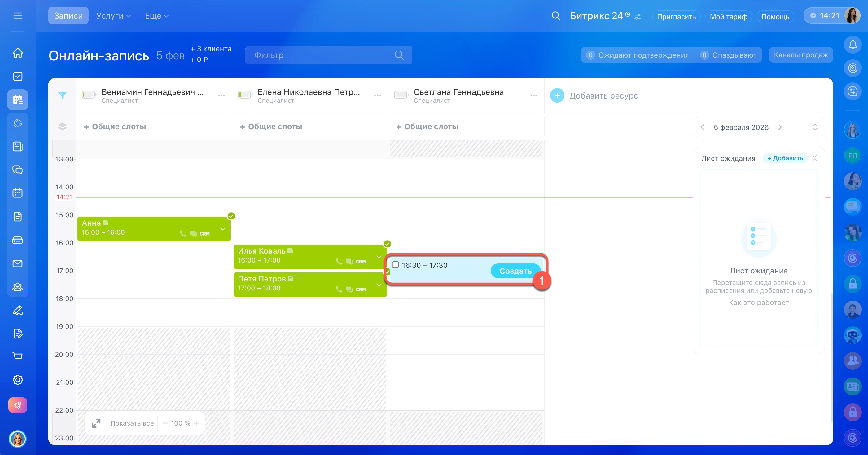Tick the checkbox for 16:30 – 17:30 slot
Viewport: 868px width, 455px height.
tap(396, 265)
